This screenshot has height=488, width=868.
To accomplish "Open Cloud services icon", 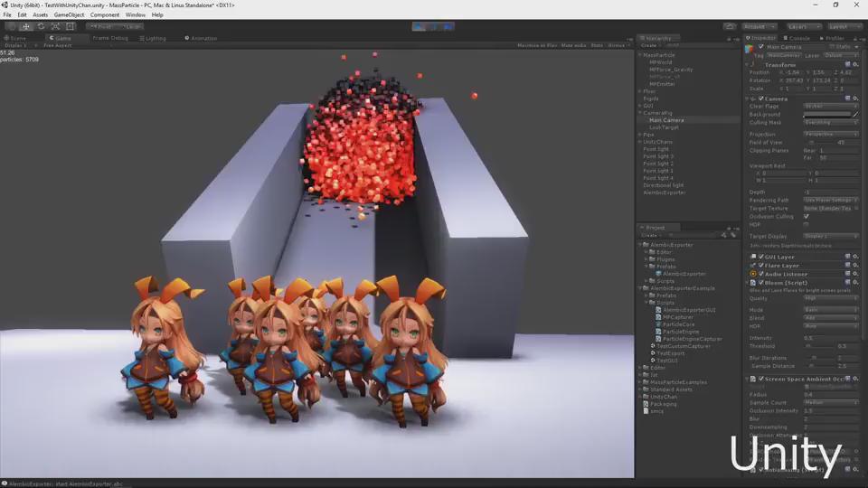I will (730, 26).
